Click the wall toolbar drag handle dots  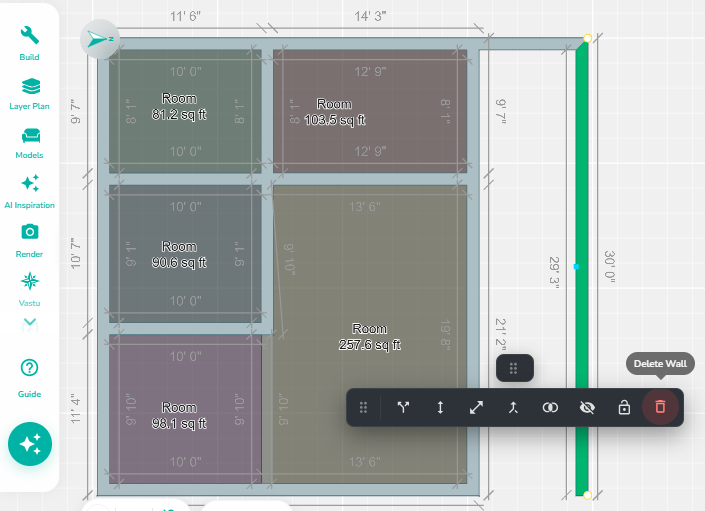pyautogui.click(x=363, y=407)
